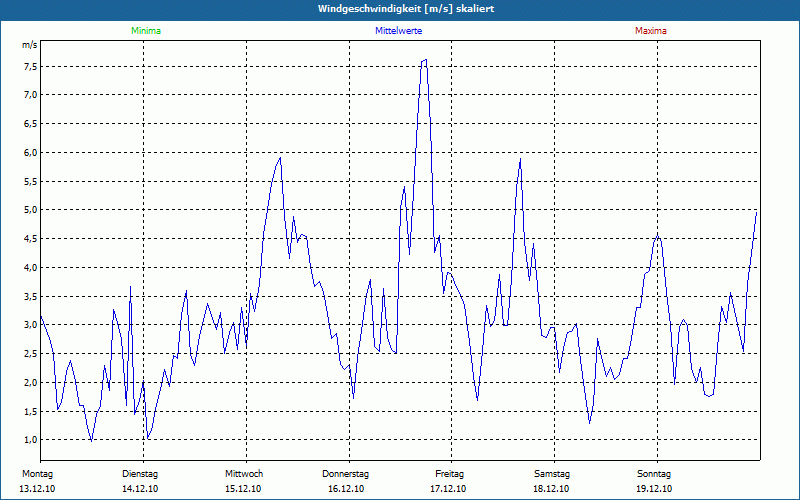Click the 6,5 y-axis value
This screenshot has height=500, width=800.
coord(30,124)
